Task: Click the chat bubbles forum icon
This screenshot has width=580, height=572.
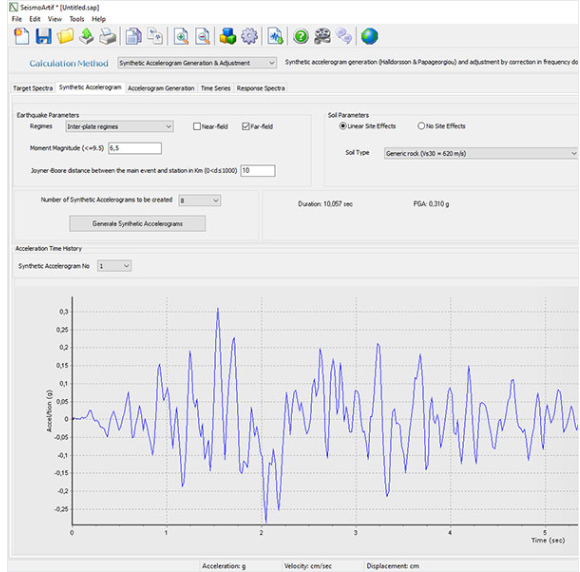Action: pos(344,36)
